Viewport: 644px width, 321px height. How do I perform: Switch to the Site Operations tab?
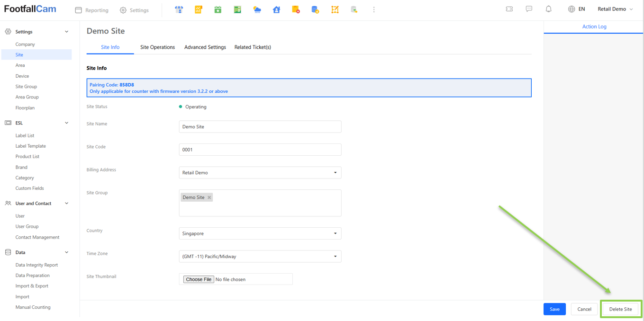(157, 47)
